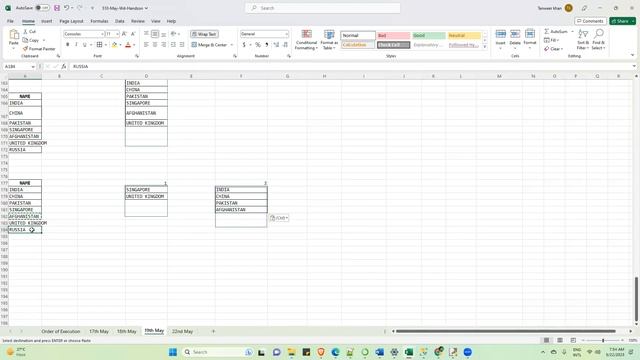Toggle Wrap Text for the cell
The height and width of the screenshot is (360, 640).
(x=204, y=34)
